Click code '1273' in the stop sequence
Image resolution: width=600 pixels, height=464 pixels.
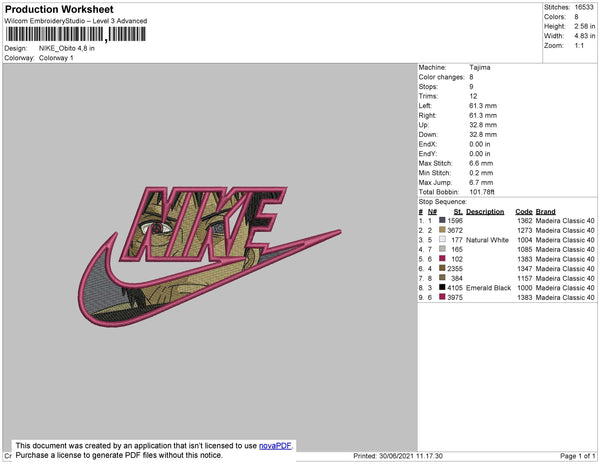pos(525,230)
